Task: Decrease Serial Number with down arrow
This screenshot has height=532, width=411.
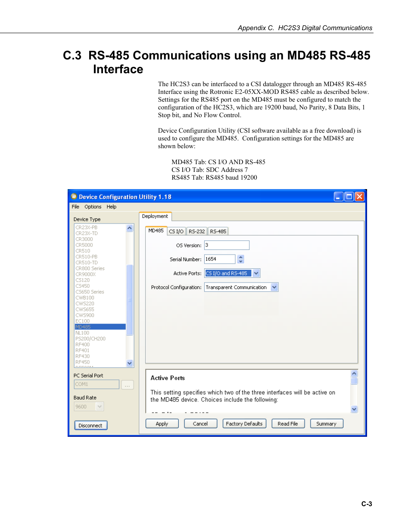Action: (x=241, y=261)
